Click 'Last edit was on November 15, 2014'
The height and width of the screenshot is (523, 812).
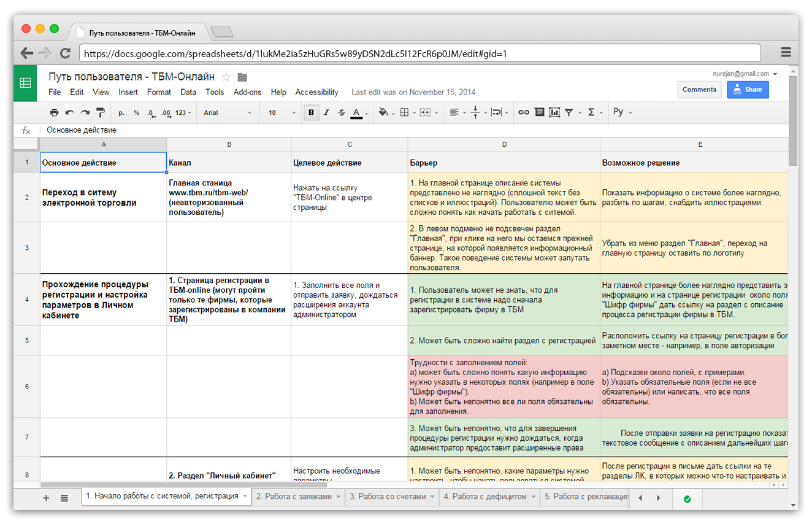[x=413, y=92]
